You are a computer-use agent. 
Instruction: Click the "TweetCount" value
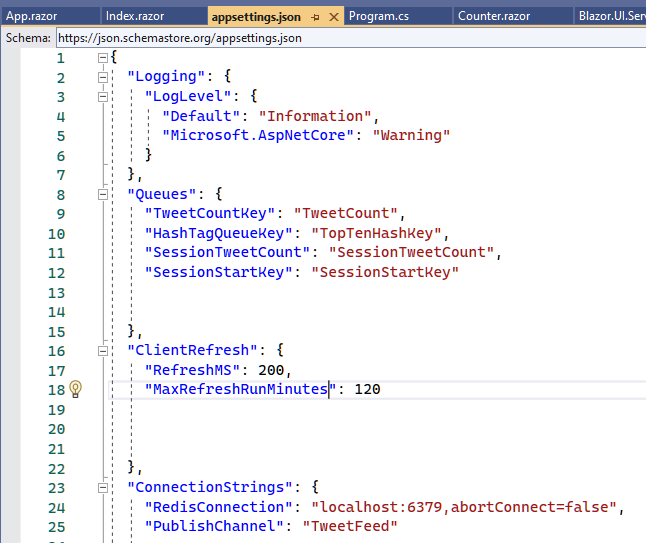pos(346,213)
